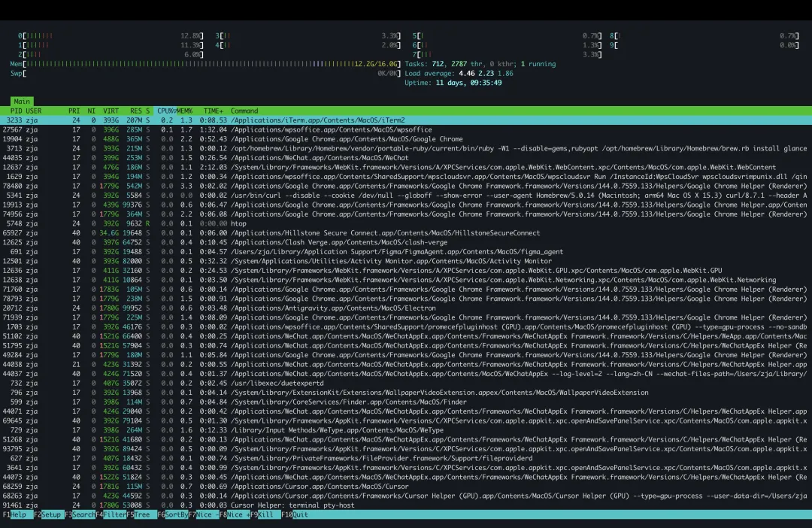
Task: Select the iTerm2 process row
Action: 406,120
